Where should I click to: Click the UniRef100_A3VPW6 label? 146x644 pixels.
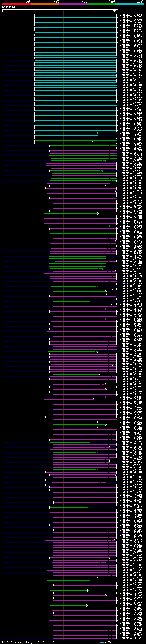click(131, 183)
